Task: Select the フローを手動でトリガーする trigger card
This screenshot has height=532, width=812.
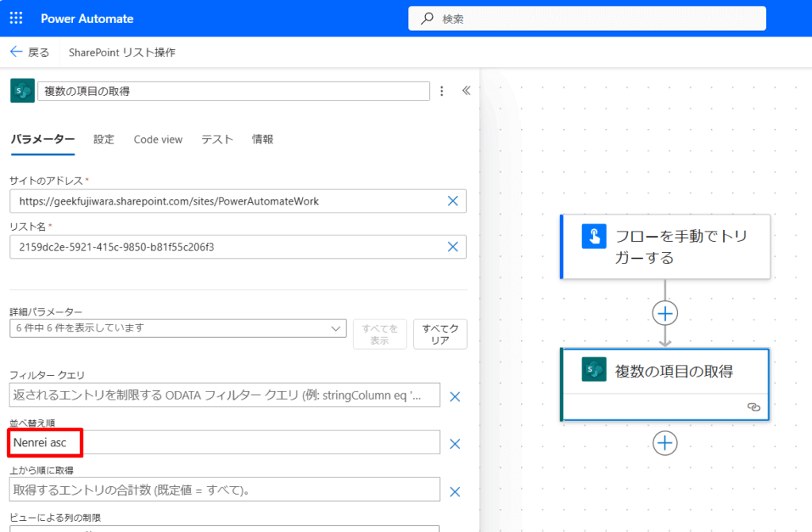Action: pyautogui.click(x=665, y=247)
